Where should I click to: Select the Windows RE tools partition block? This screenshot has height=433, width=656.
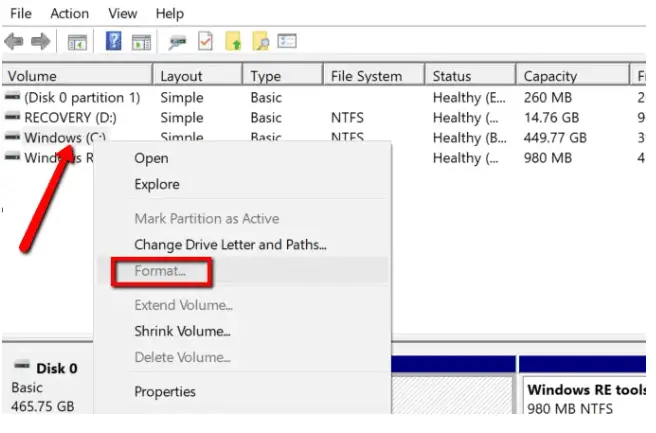[x=584, y=393]
